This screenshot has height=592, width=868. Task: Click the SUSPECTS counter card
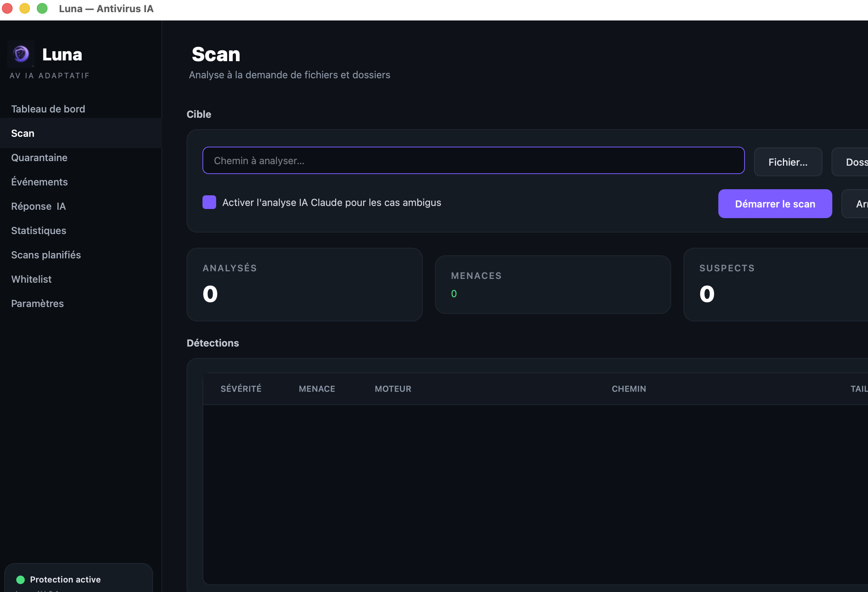point(775,285)
